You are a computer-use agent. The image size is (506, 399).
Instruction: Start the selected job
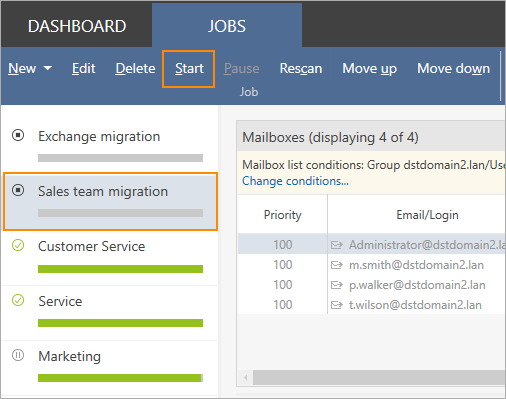[x=189, y=68]
